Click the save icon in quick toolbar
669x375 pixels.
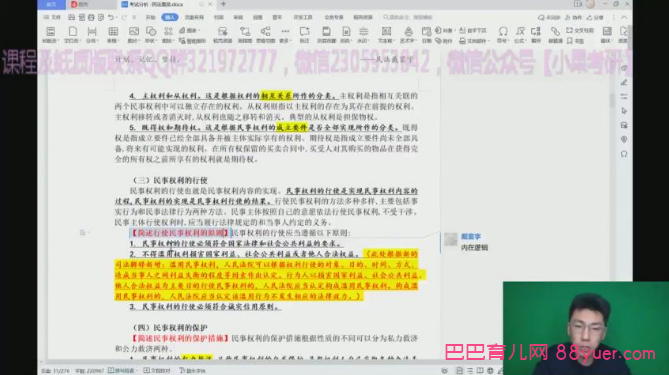tap(71, 17)
